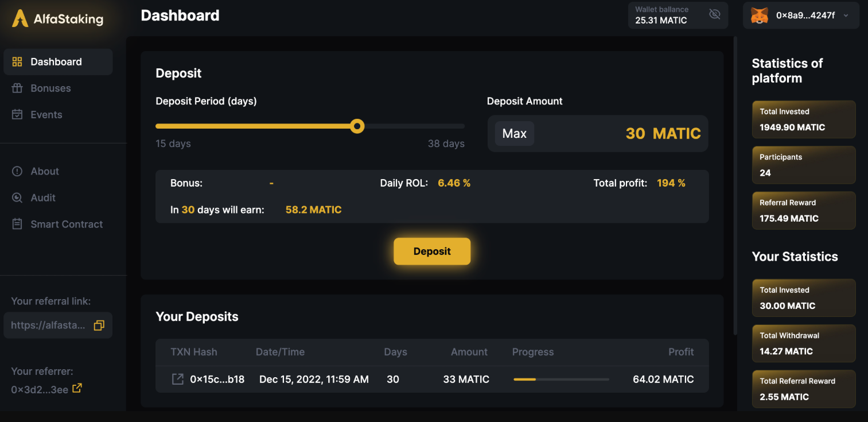Open the Dashboard menu item
Screen dimensions: 868x422
click(56, 62)
